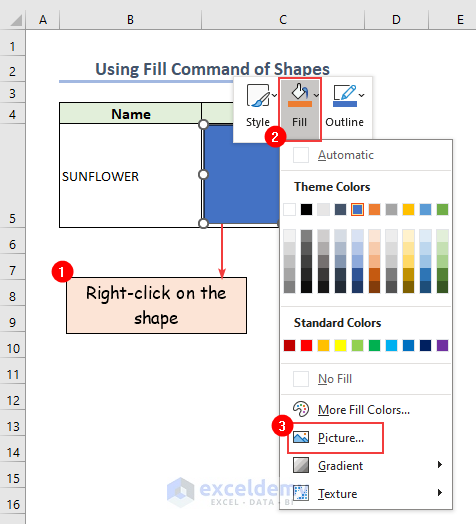Click the Picture landscape icon

point(301,437)
